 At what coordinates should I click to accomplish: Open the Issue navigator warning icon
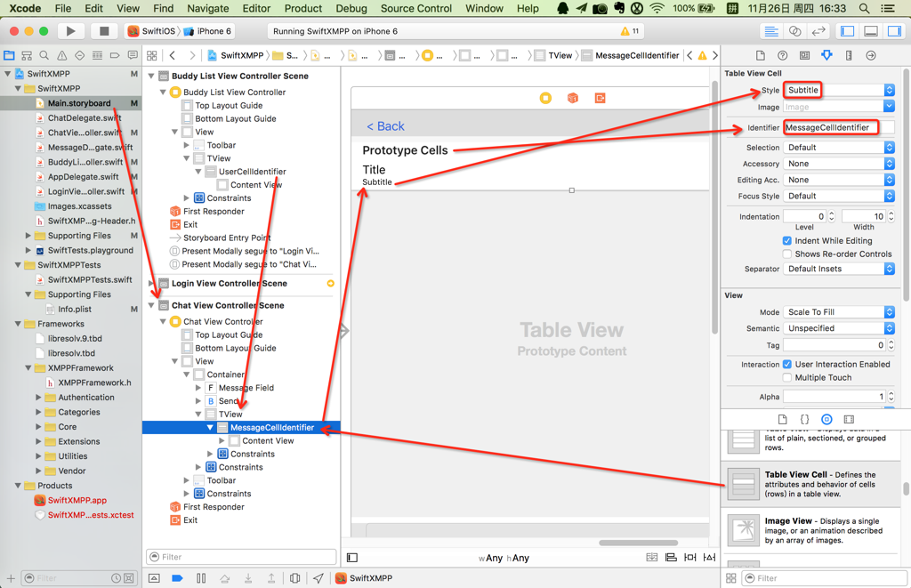click(61, 56)
